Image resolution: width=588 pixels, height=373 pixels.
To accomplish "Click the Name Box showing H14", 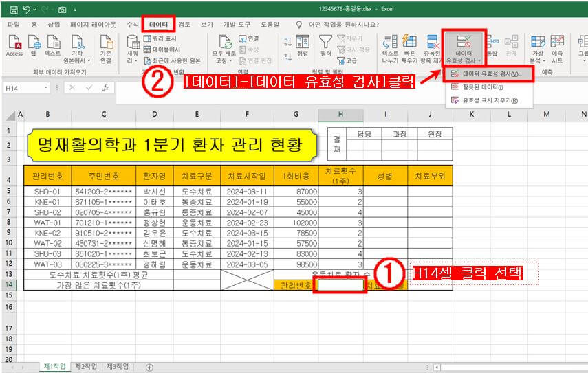I will [x=23, y=88].
